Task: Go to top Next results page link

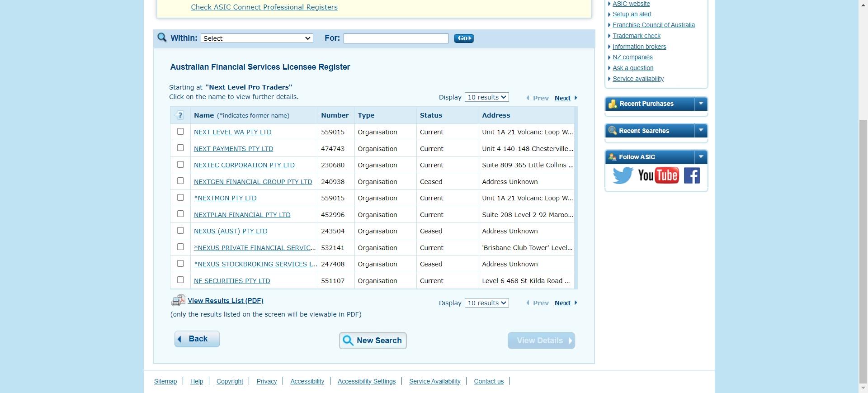Action: (x=562, y=98)
